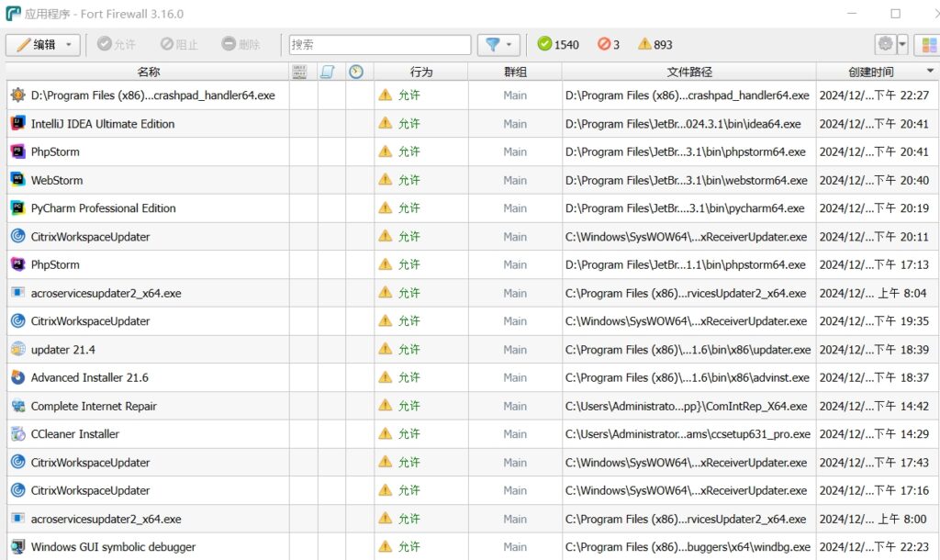Click the Advanced Installer 21.6 name
Viewport: 940px width, 560px height.
pyautogui.click(x=89, y=377)
